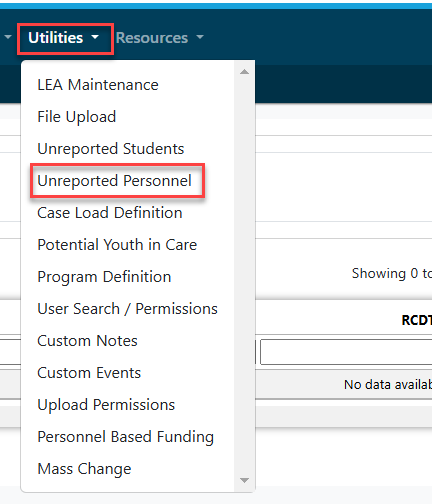The width and height of the screenshot is (432, 504).
Task: Select Program Definition entry
Action: (104, 277)
